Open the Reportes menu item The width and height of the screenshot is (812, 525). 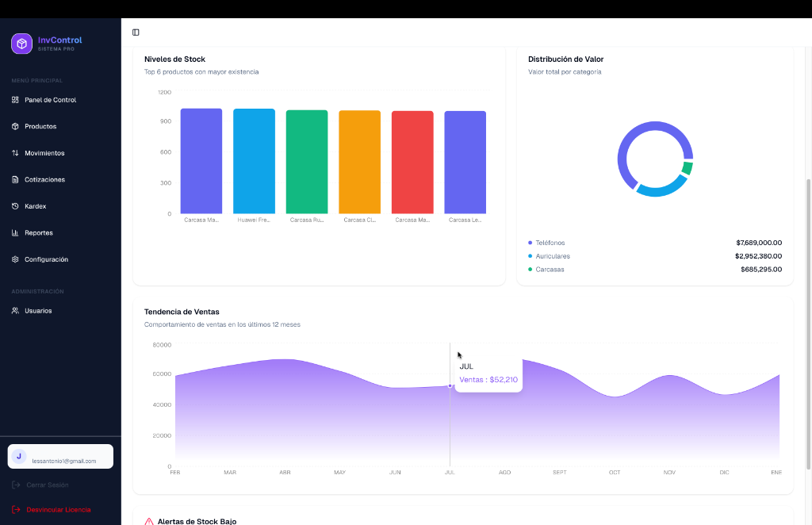[x=39, y=233]
